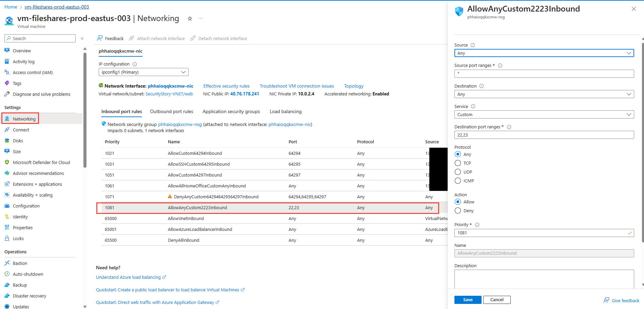Viewport: 644px width, 309px height.
Task: Open the ellipsis more options menu
Action: point(201,19)
